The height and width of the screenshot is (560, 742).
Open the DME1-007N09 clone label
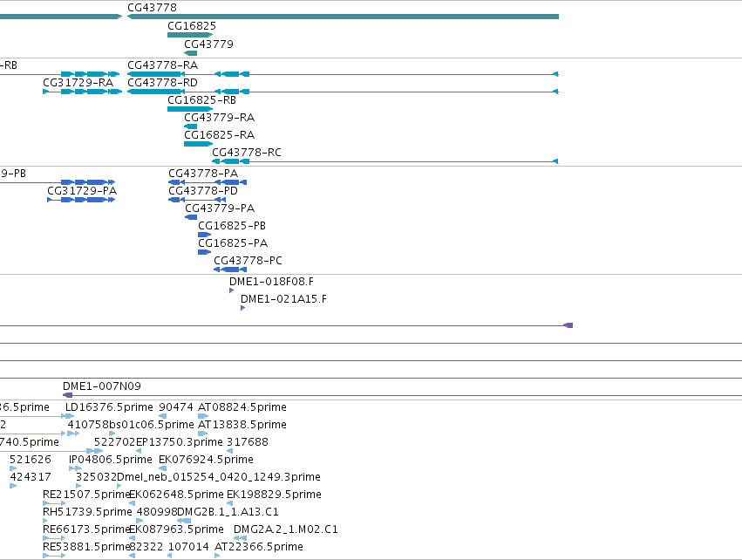click(102, 386)
